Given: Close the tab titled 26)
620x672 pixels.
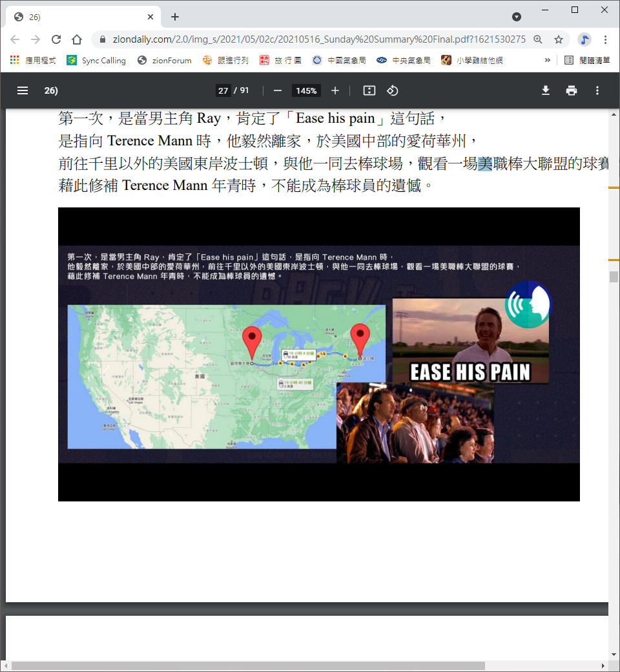Looking at the screenshot, I should pos(150,17).
